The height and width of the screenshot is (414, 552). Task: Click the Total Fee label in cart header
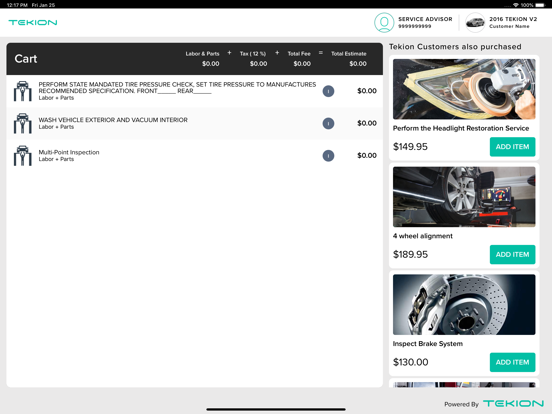click(299, 54)
